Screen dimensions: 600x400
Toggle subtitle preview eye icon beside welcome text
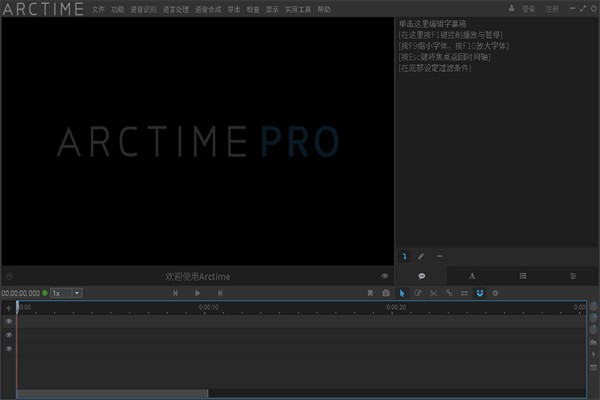point(385,276)
